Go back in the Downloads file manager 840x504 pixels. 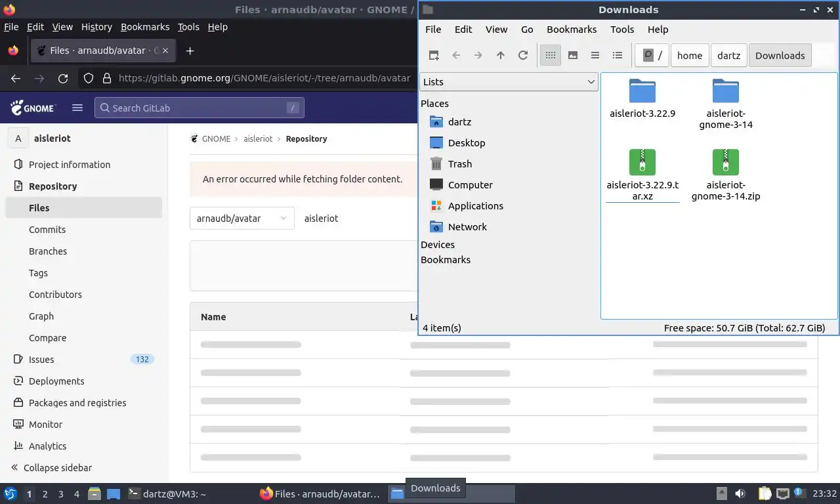point(456,55)
